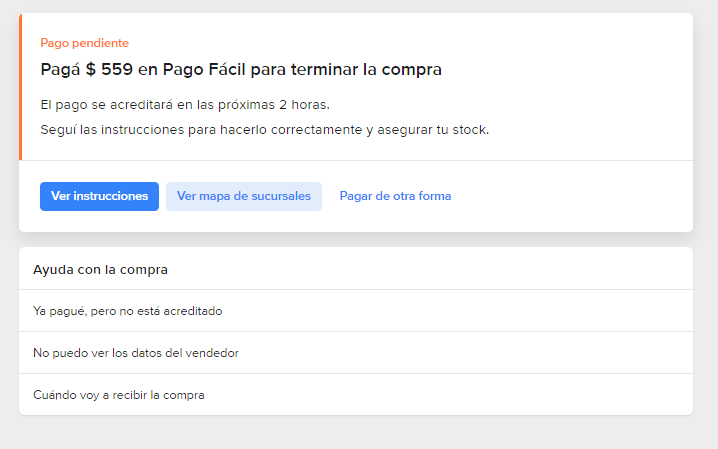Image resolution: width=718 pixels, height=449 pixels.
Task: Open 'Ya pagué, pero no está acreditado' help
Action: pyautogui.click(x=127, y=311)
